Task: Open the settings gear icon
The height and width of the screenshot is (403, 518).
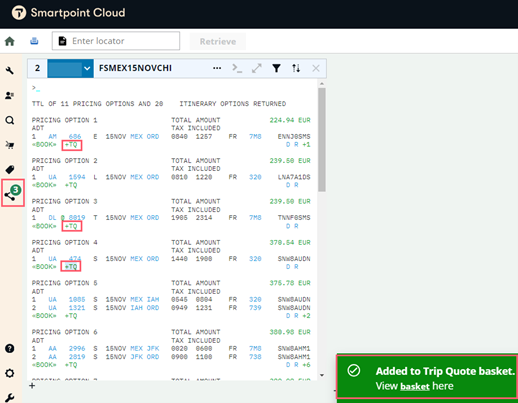Action: click(10, 373)
